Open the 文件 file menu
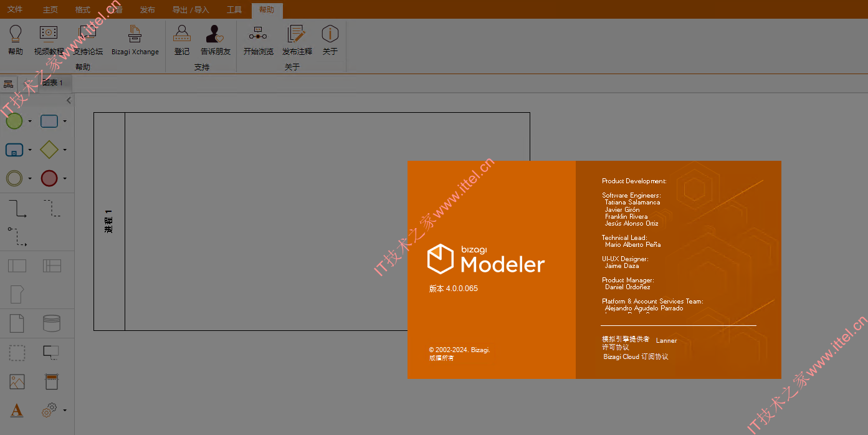The height and width of the screenshot is (435, 868). pos(15,9)
